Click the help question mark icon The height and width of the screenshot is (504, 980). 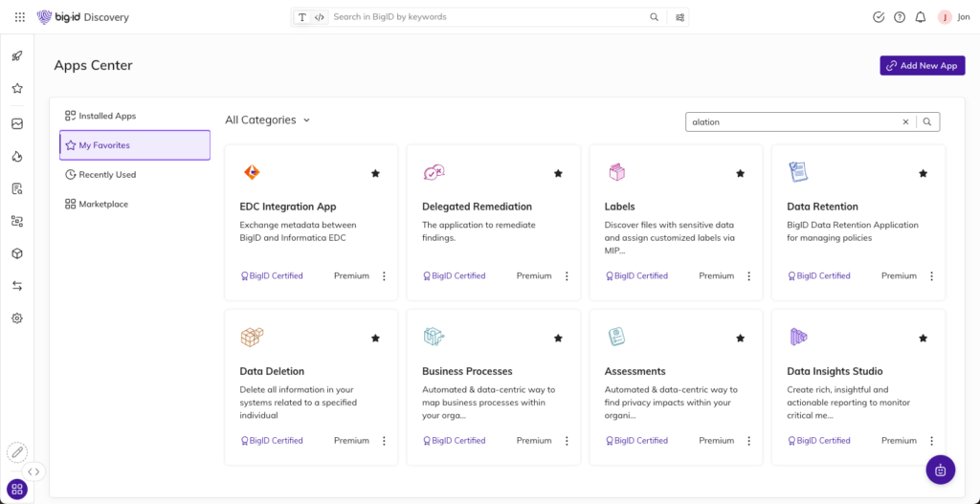pyautogui.click(x=900, y=17)
